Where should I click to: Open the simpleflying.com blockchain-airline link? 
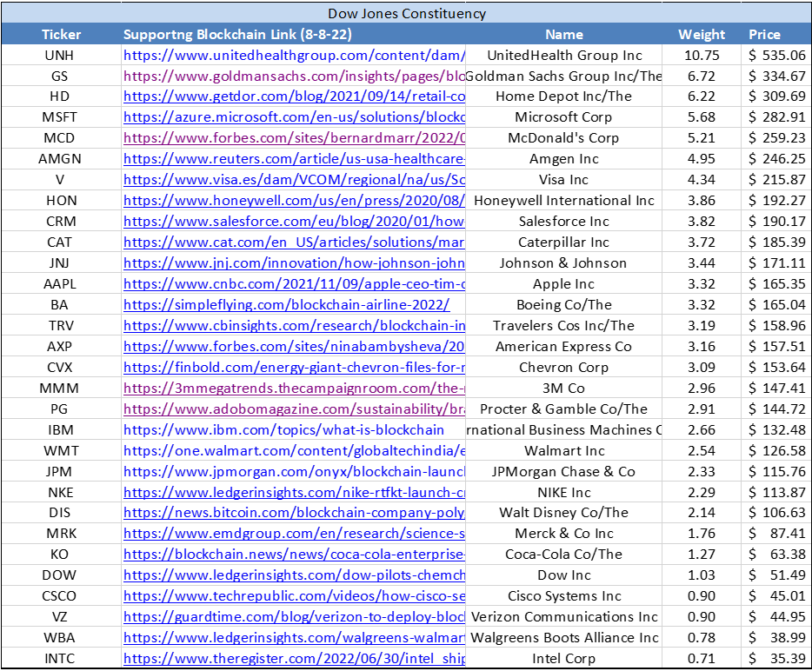286,304
